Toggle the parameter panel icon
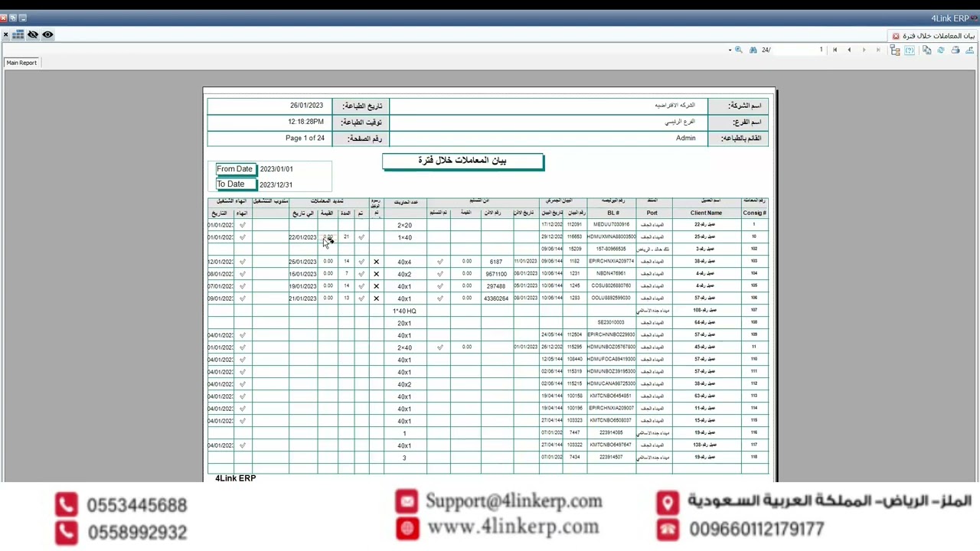 (910, 50)
